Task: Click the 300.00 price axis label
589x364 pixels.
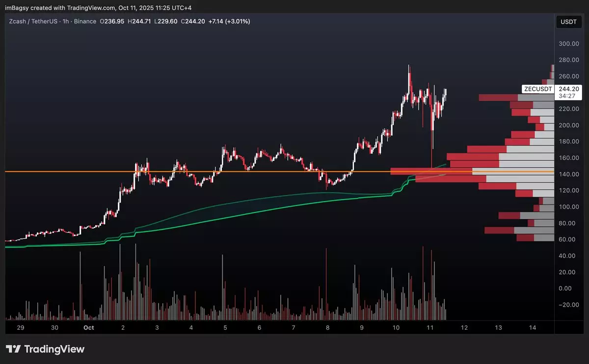Action: point(568,44)
